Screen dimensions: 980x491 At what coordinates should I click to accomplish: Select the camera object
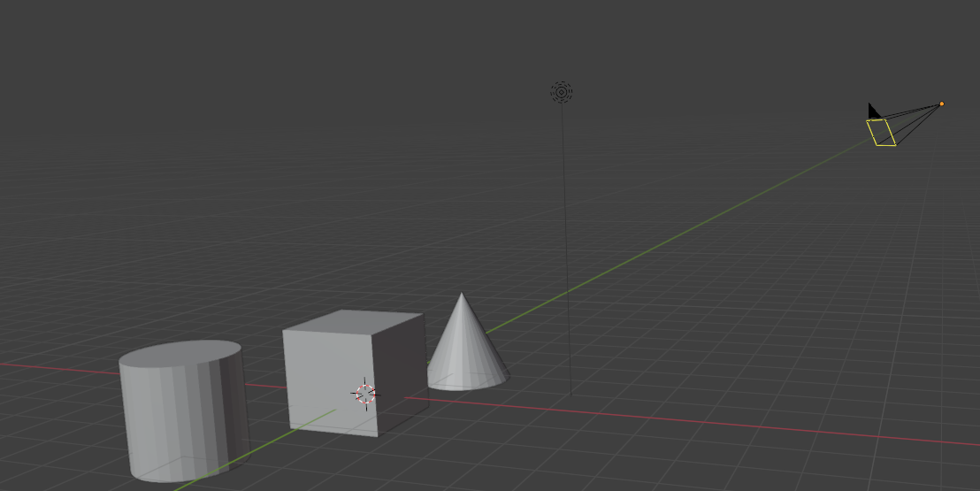(x=904, y=123)
